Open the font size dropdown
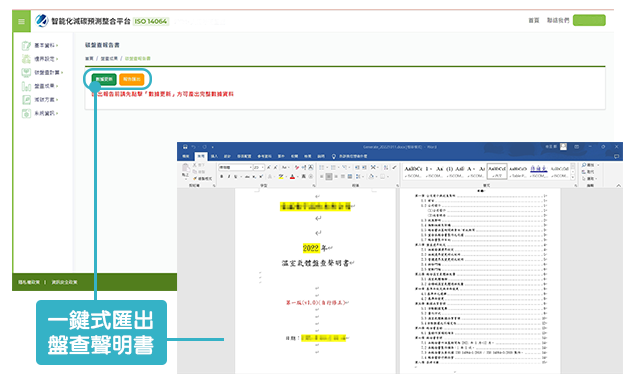Image resolution: width=630 pixels, height=380 pixels. point(259,167)
